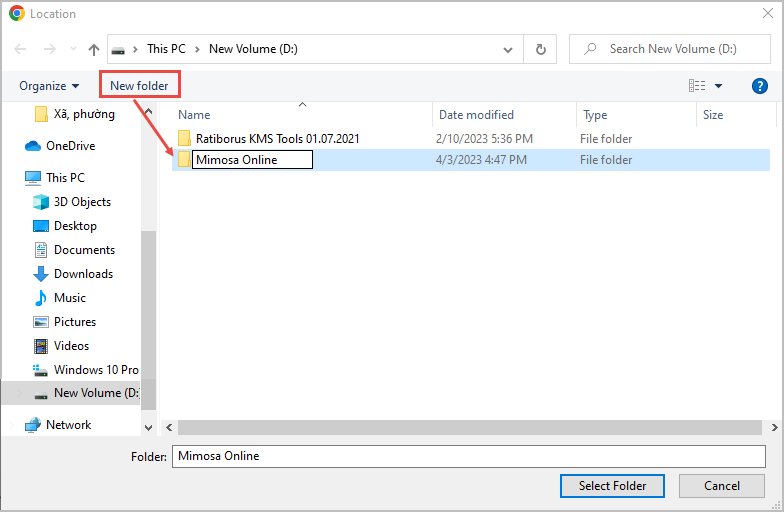Click the Search New Volume (D:) field
The height and width of the screenshot is (512, 784).
670,49
